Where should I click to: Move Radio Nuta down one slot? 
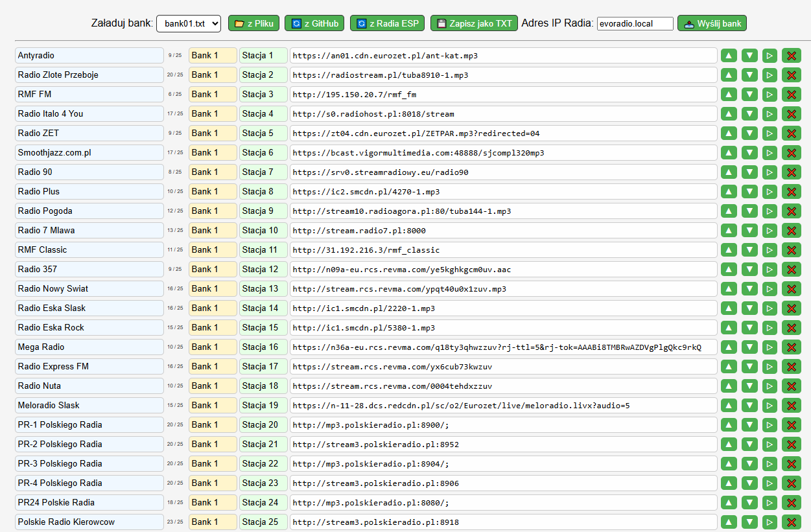[x=749, y=386]
